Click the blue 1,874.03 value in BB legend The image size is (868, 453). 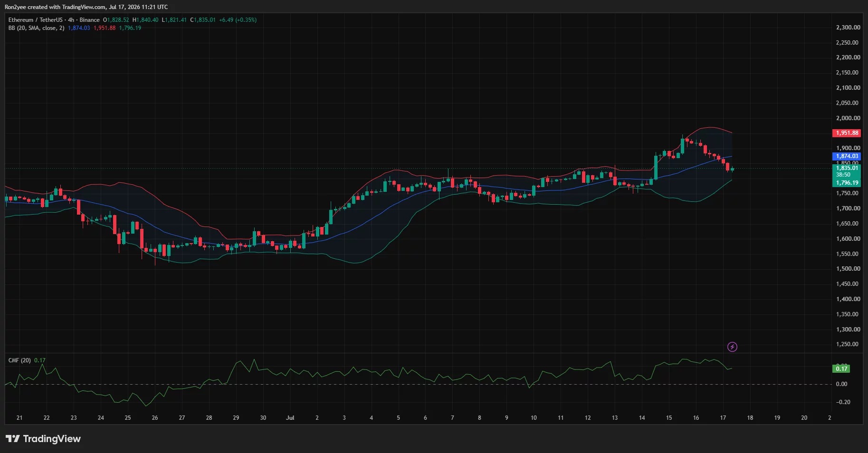click(79, 28)
